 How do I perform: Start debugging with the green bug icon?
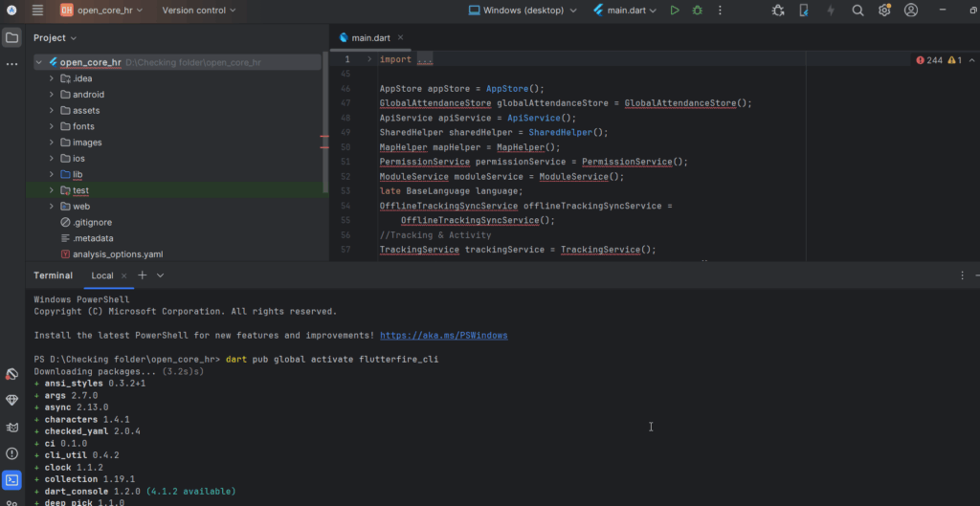698,11
